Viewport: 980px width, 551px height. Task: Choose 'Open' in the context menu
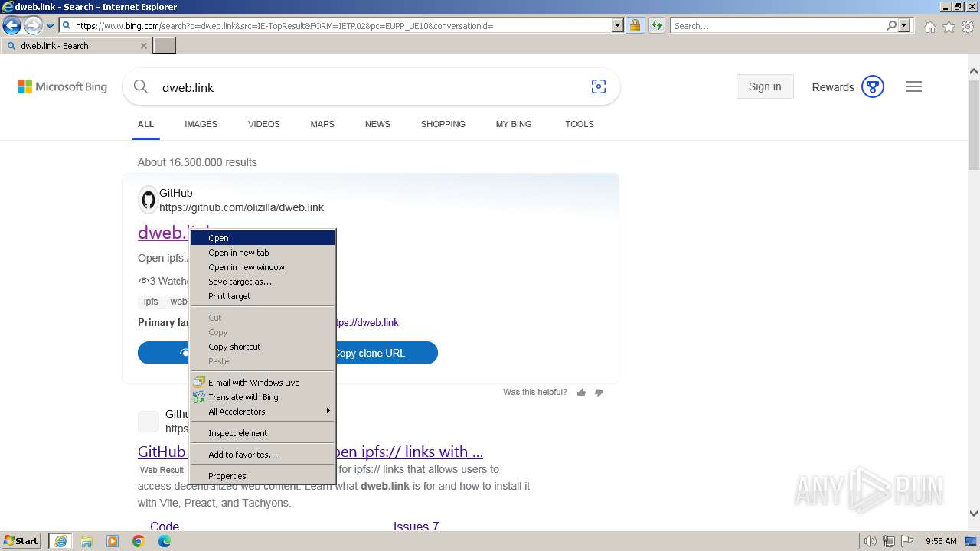tap(263, 238)
